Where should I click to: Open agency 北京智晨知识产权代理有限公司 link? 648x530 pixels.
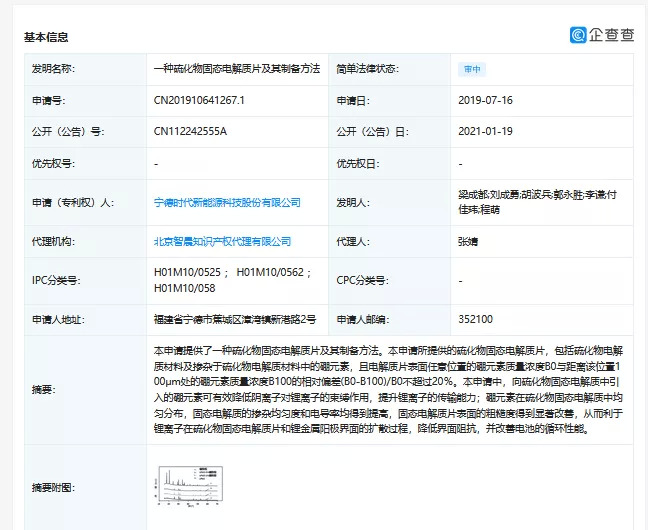click(x=222, y=241)
